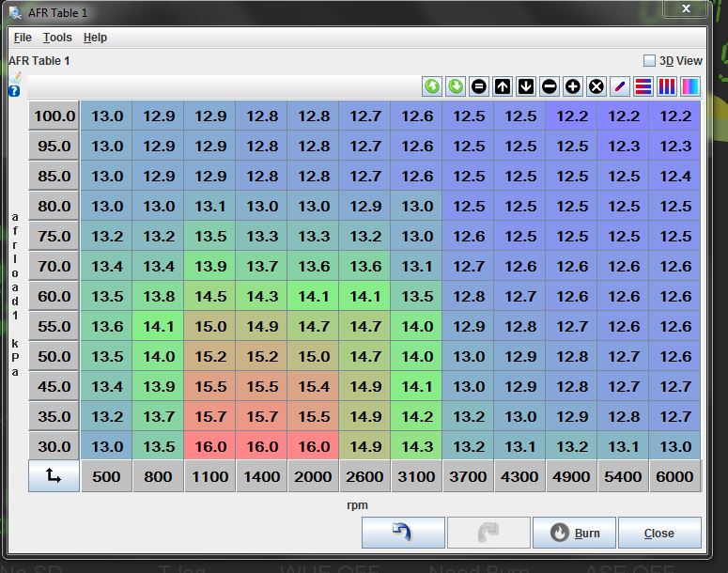Click the black down arrow decrement icon

tap(526, 86)
